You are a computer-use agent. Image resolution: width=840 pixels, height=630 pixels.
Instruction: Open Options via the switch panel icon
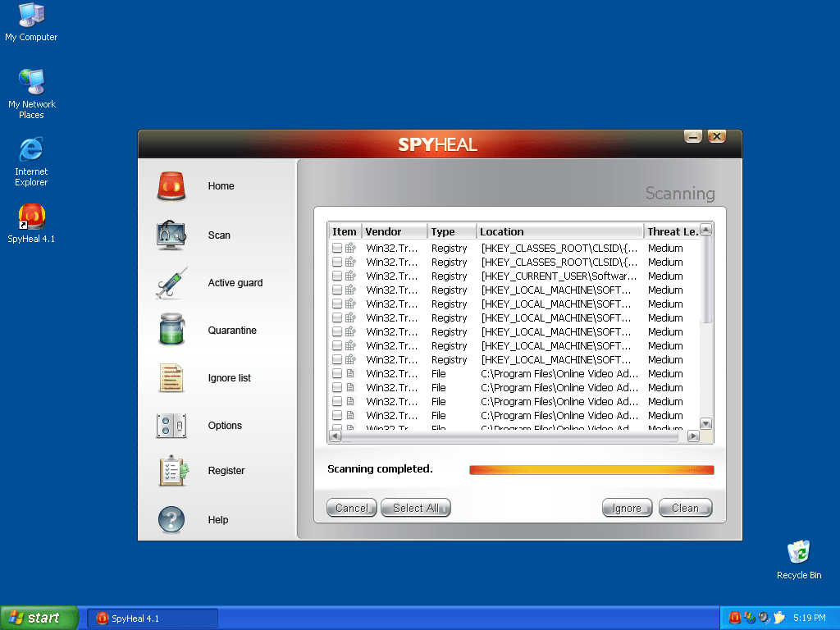pyautogui.click(x=171, y=426)
